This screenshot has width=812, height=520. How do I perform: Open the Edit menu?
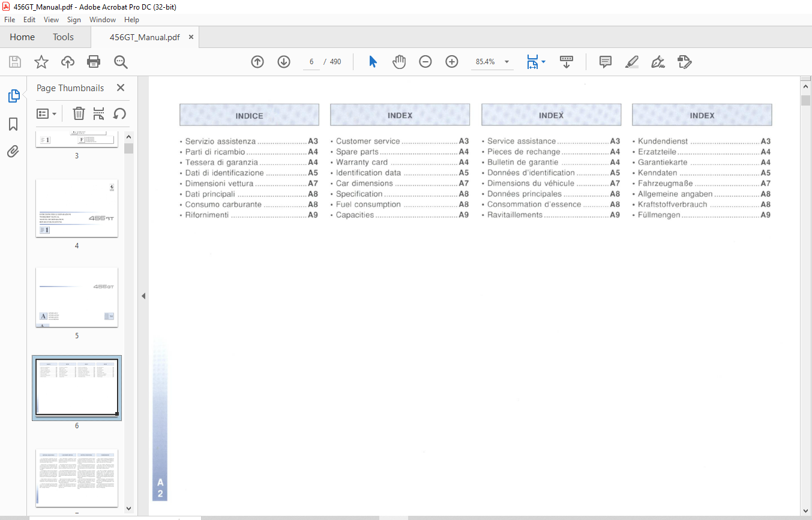coord(29,20)
